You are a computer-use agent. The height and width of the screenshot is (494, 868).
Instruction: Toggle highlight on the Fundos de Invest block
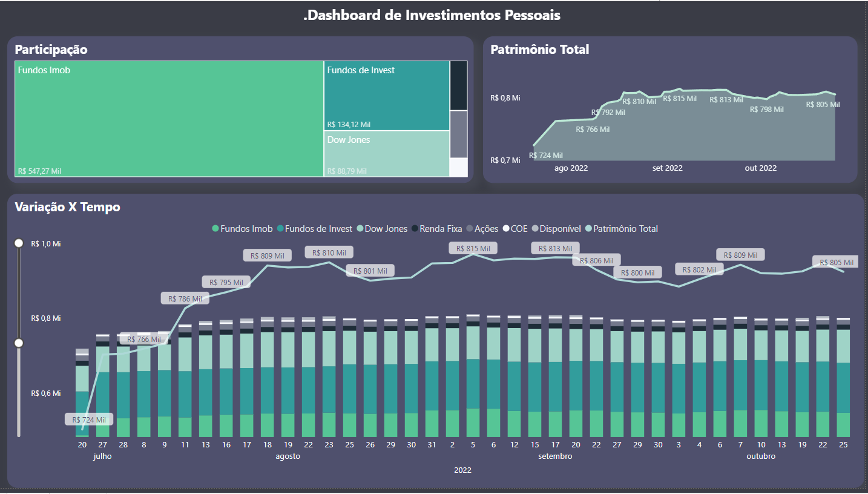click(386, 97)
